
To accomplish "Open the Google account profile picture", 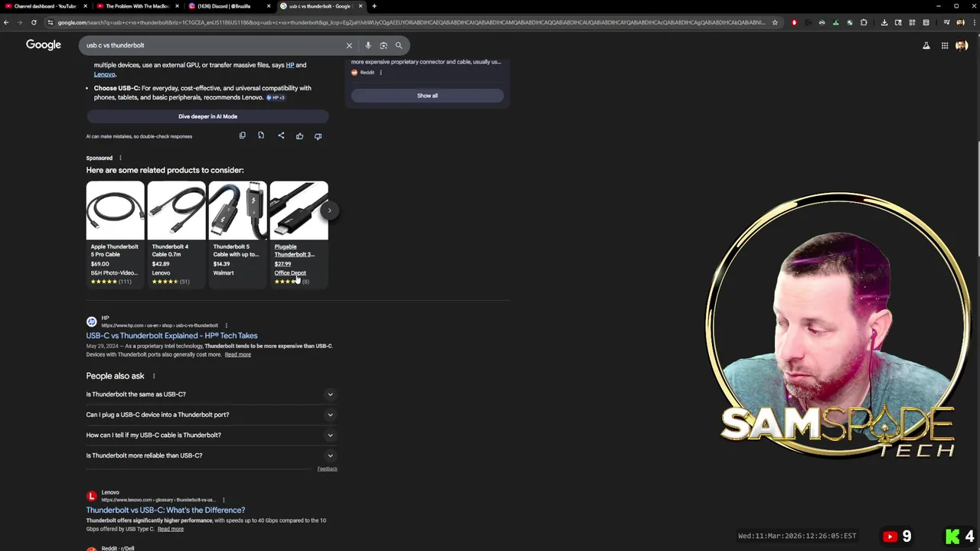I will click(x=962, y=45).
